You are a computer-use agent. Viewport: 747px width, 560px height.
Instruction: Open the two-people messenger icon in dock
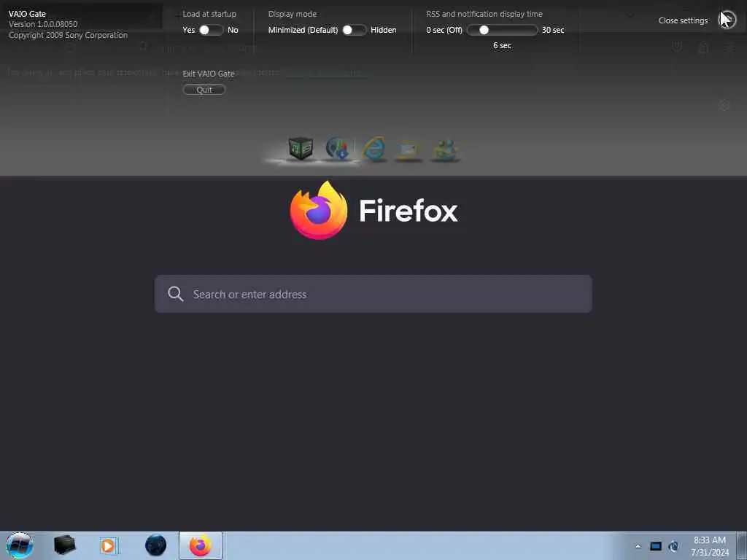point(445,150)
